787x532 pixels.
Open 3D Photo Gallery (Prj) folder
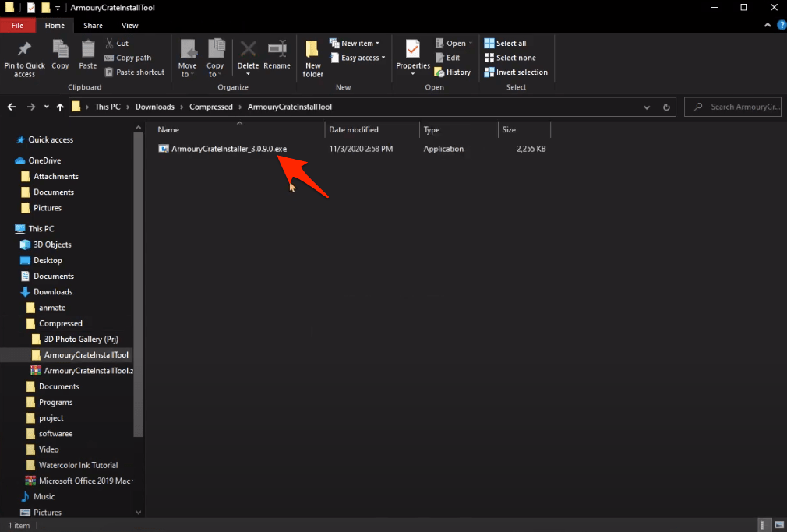[x=81, y=340]
